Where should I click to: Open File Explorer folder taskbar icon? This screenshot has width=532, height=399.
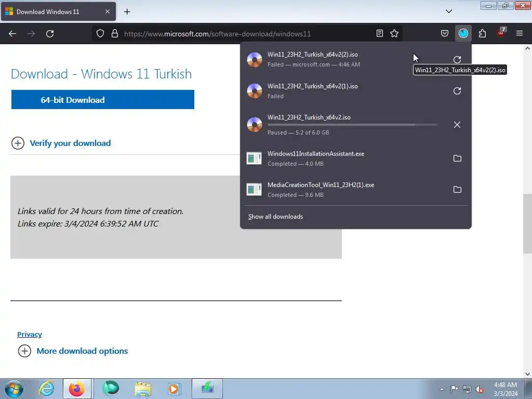(143, 389)
